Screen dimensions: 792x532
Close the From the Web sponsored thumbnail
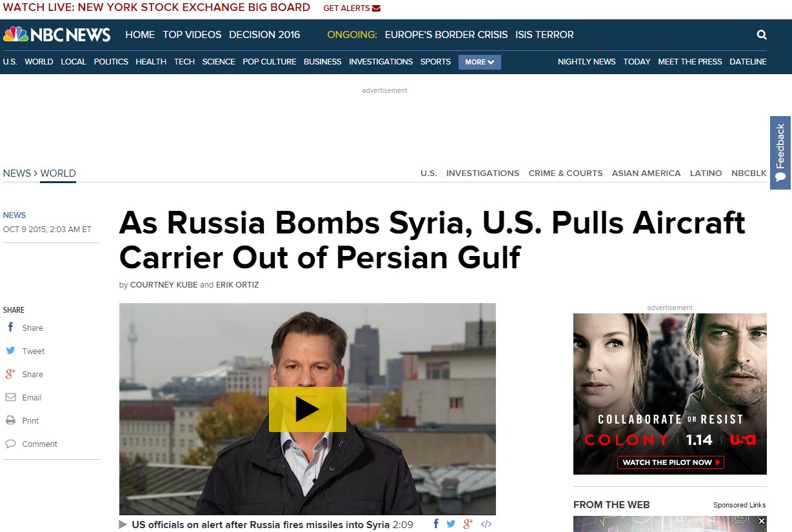pyautogui.click(x=762, y=521)
